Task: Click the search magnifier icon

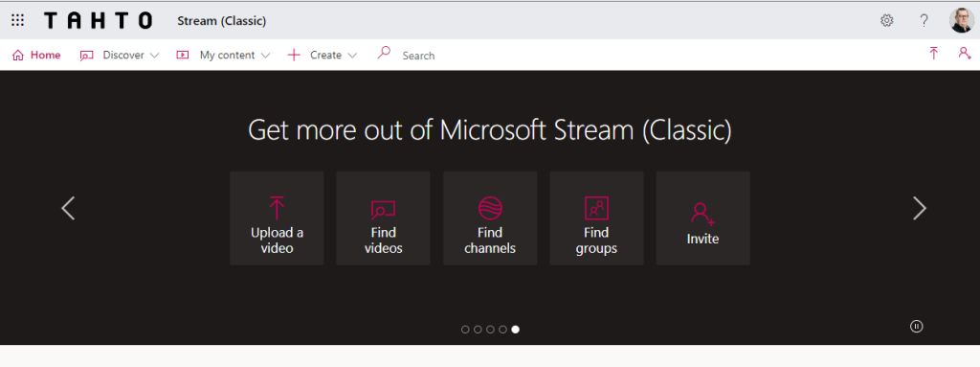Action: coord(384,54)
